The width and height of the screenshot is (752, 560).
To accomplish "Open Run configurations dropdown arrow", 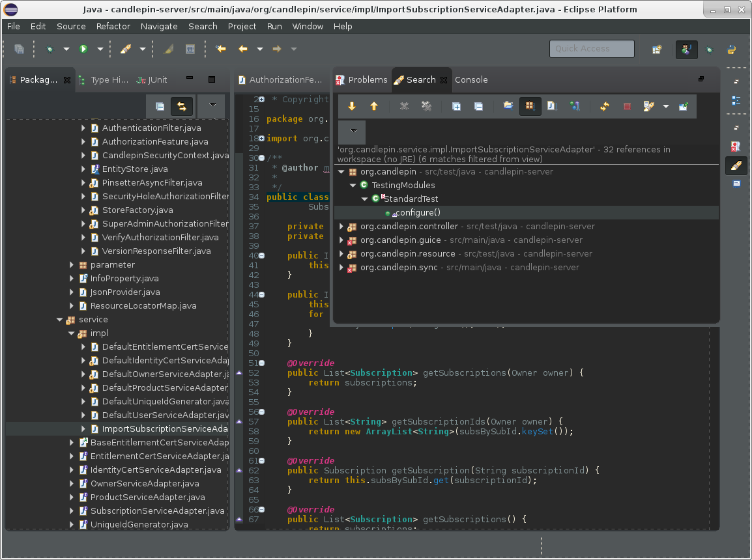I will click(100, 49).
